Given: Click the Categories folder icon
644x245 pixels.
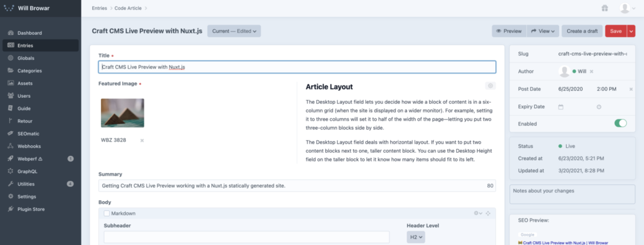Looking at the screenshot, I should 11,71.
